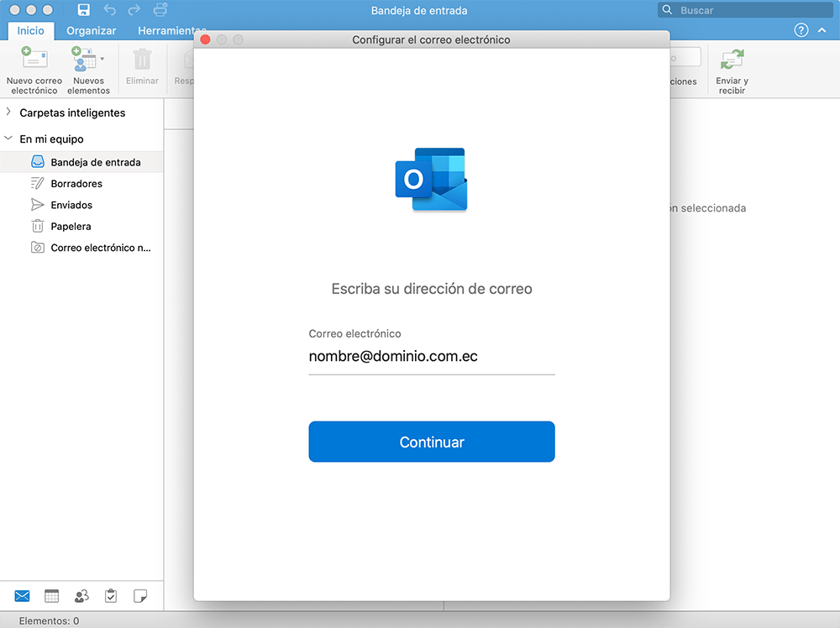
Task: Open Nuevos elementos dropdown arrow
Action: coord(102,59)
